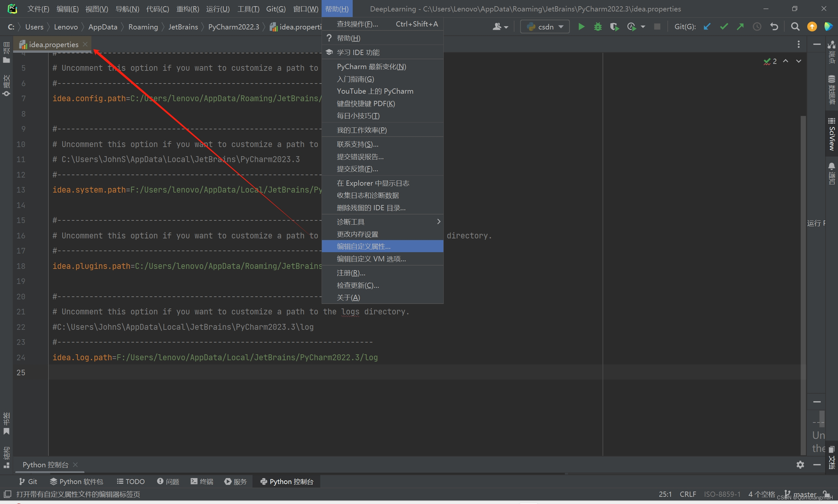Run with coverage shield icon

(x=614, y=27)
